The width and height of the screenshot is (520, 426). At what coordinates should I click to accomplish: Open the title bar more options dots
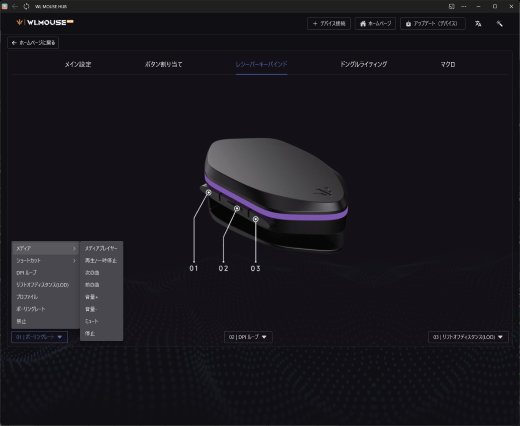[x=464, y=6]
